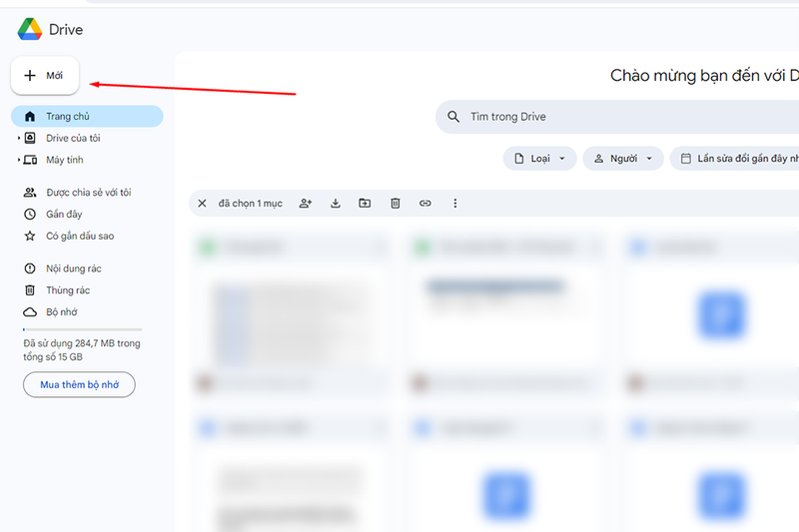Open Thùng rác trash
This screenshot has width=799, height=532.
pos(68,290)
